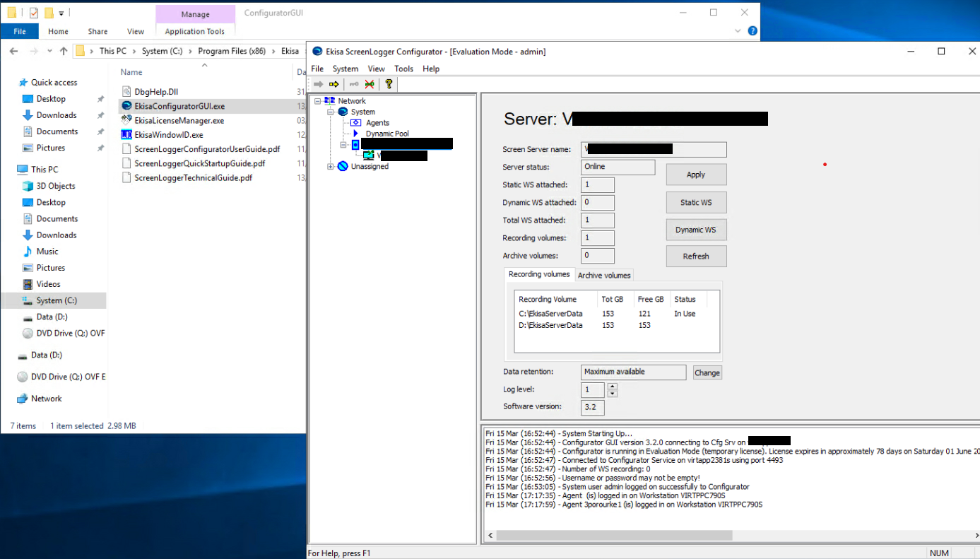Open Network in Explorer sidebar

(x=47, y=399)
